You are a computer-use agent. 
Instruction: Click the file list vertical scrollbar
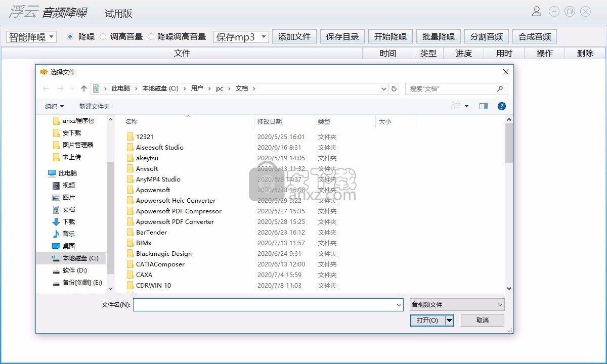(509, 143)
